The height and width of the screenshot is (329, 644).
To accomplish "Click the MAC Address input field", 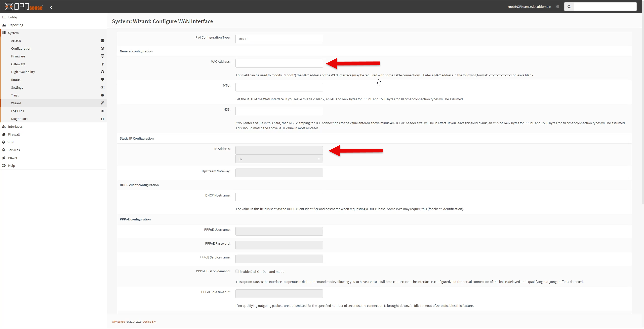I will [279, 63].
